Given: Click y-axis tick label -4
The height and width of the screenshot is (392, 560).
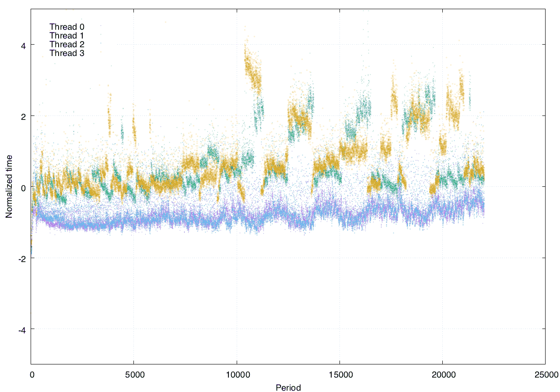Looking at the screenshot, I should [x=21, y=329].
